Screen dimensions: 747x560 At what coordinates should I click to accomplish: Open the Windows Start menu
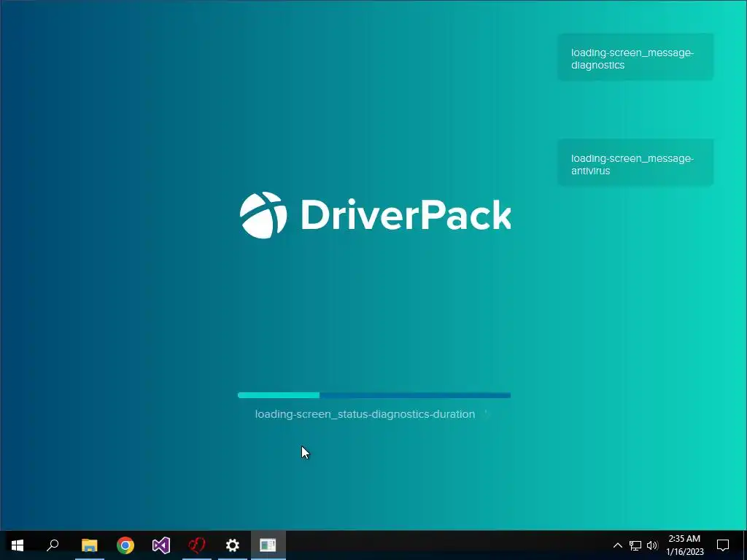tap(18, 545)
